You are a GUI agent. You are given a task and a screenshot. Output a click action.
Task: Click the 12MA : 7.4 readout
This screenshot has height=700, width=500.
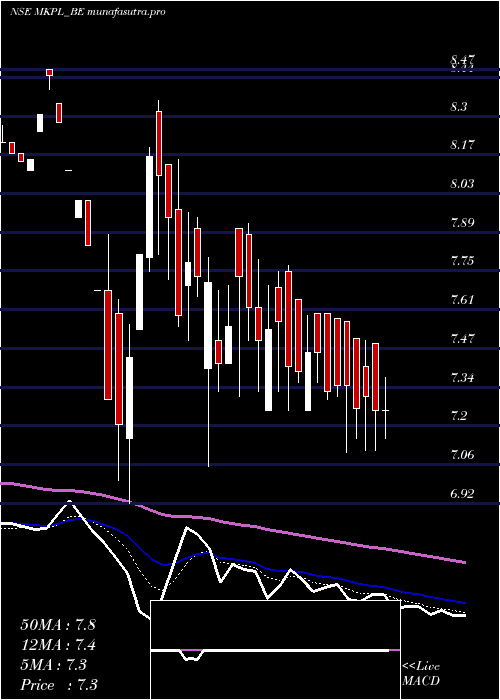point(58,645)
